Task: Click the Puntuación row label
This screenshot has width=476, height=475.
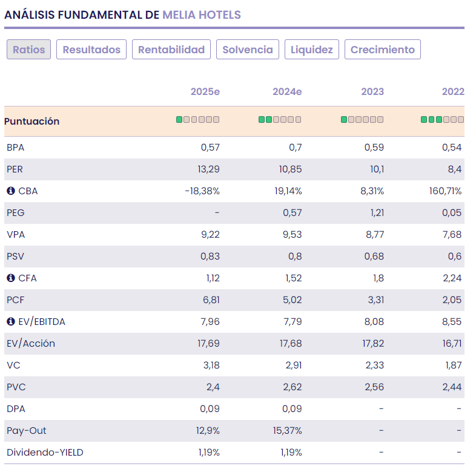Action: [x=32, y=122]
